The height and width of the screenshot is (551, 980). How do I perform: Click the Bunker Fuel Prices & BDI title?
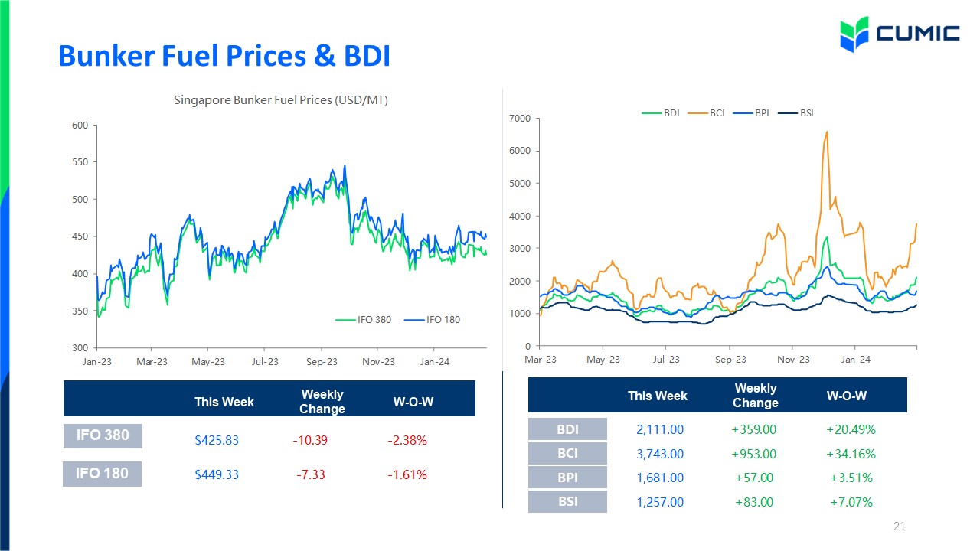pos(224,55)
